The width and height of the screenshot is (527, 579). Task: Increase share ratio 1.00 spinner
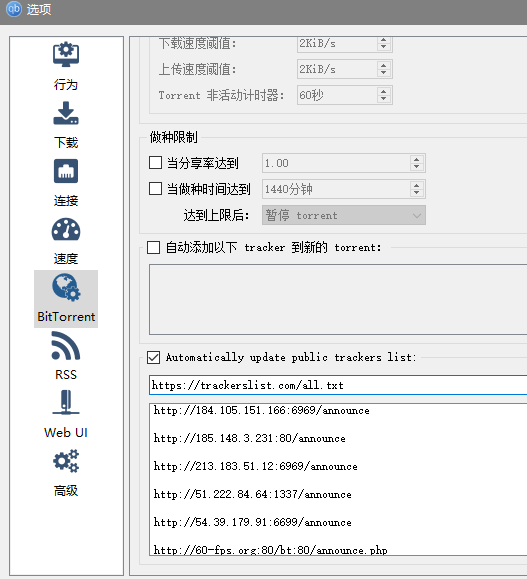click(417, 160)
